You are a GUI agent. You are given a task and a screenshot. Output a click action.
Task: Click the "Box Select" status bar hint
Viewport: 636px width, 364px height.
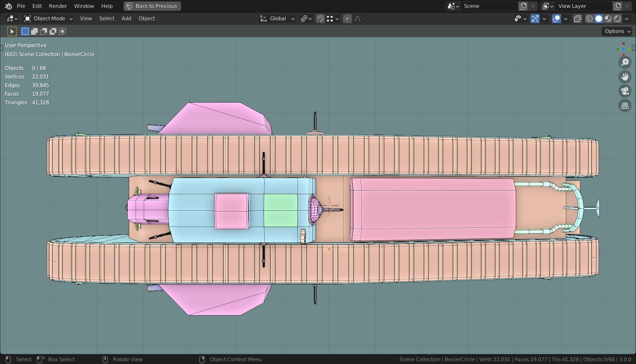[x=61, y=360]
